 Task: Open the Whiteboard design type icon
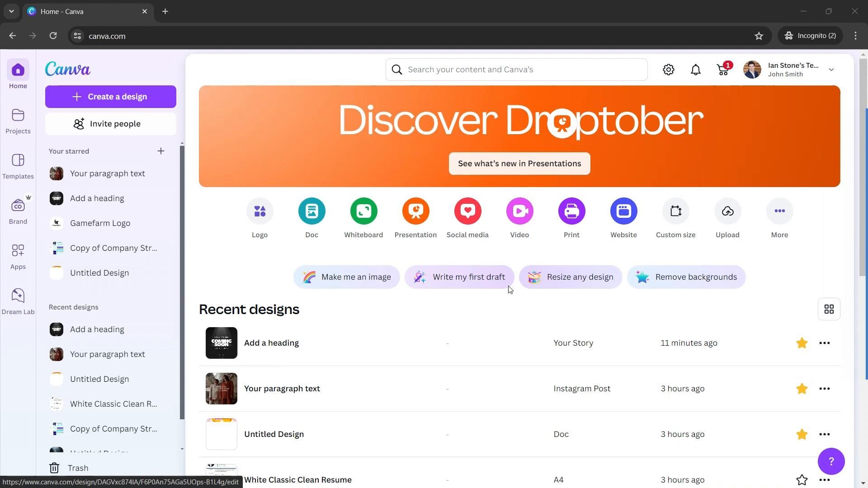click(x=363, y=211)
